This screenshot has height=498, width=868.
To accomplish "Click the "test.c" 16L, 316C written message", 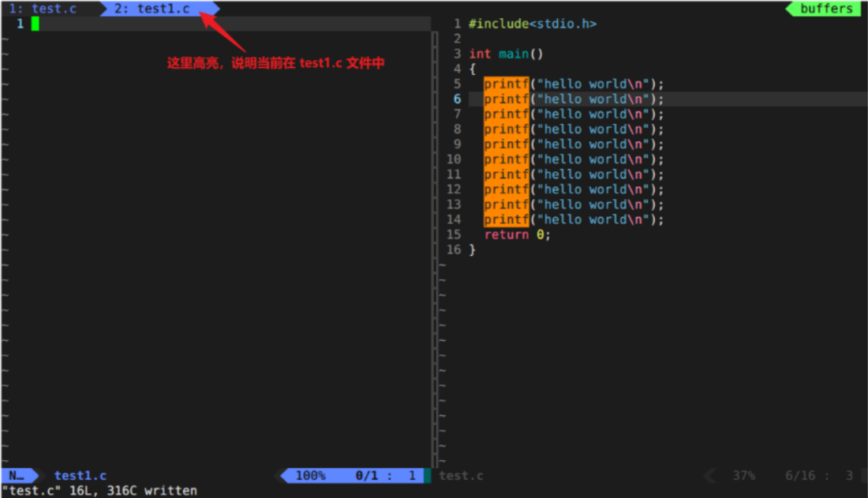I will tap(99, 490).
